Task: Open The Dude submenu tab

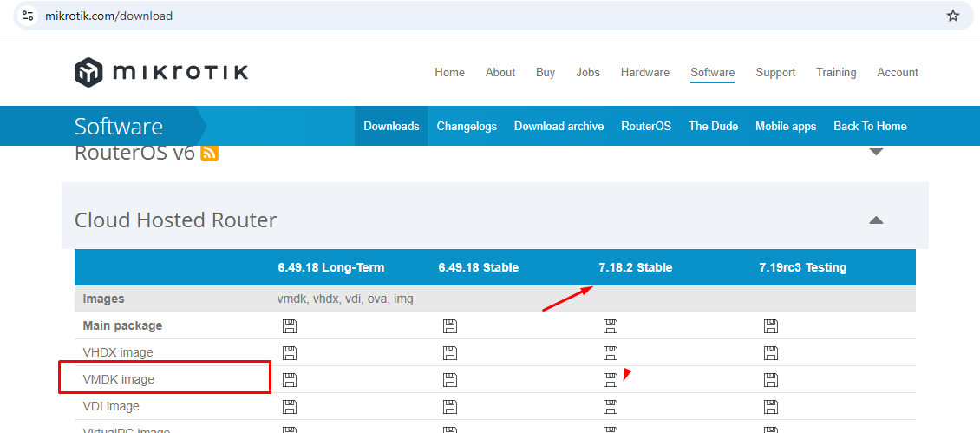Action: pyautogui.click(x=713, y=126)
